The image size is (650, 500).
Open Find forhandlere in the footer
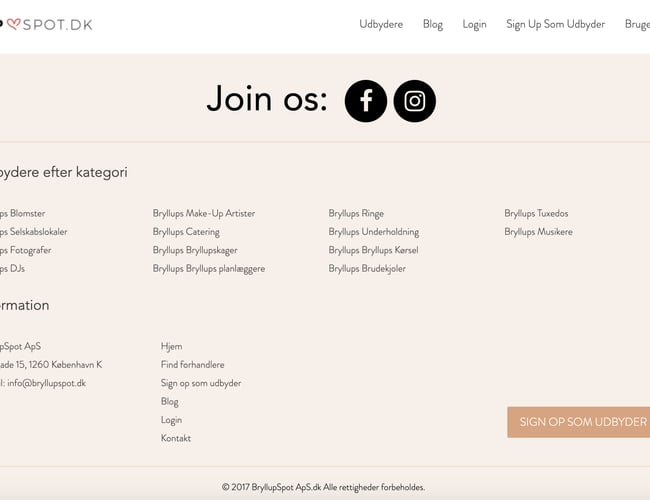pyautogui.click(x=192, y=365)
